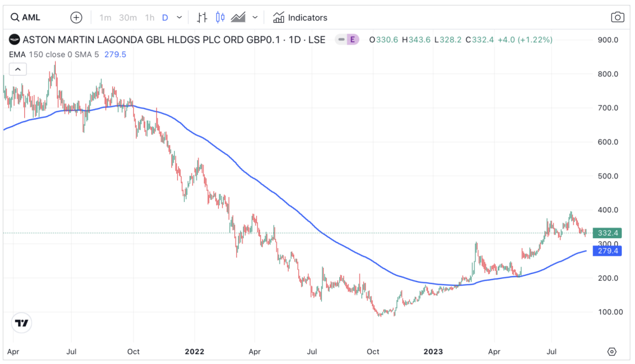Click the 700.0 price axis label
635x364 pixels.
click(608, 108)
